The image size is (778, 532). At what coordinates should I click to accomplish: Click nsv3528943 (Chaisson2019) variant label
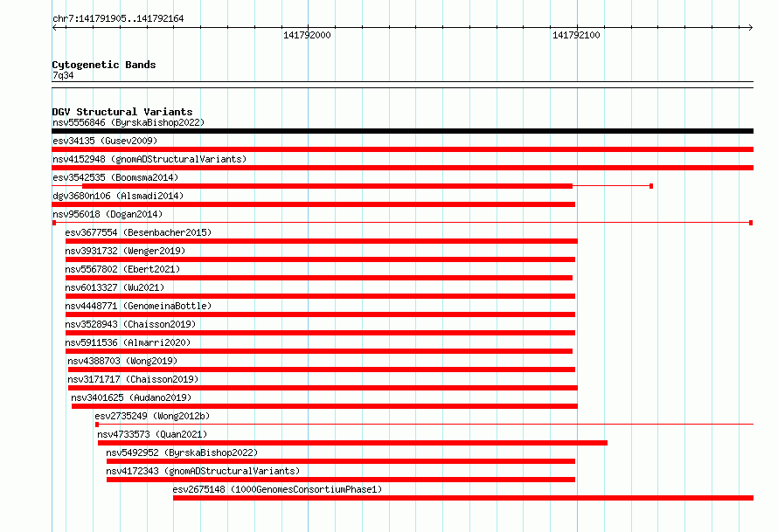click(x=130, y=324)
